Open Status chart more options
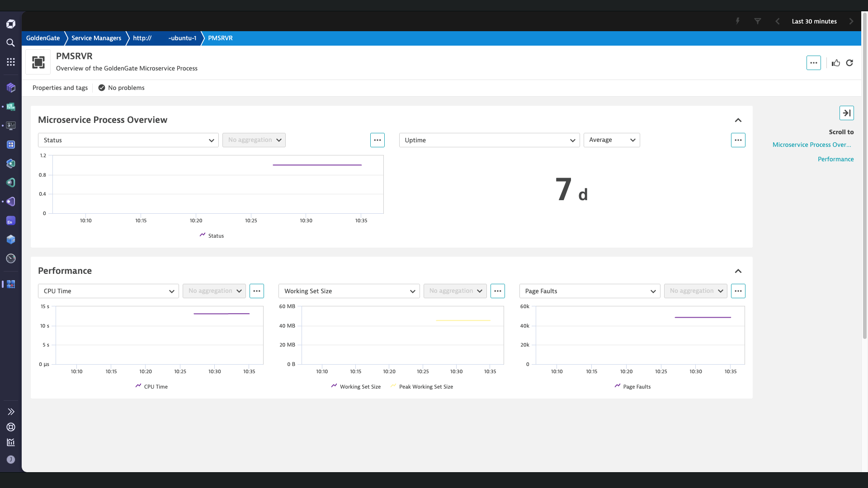The width and height of the screenshot is (868, 488). click(377, 140)
